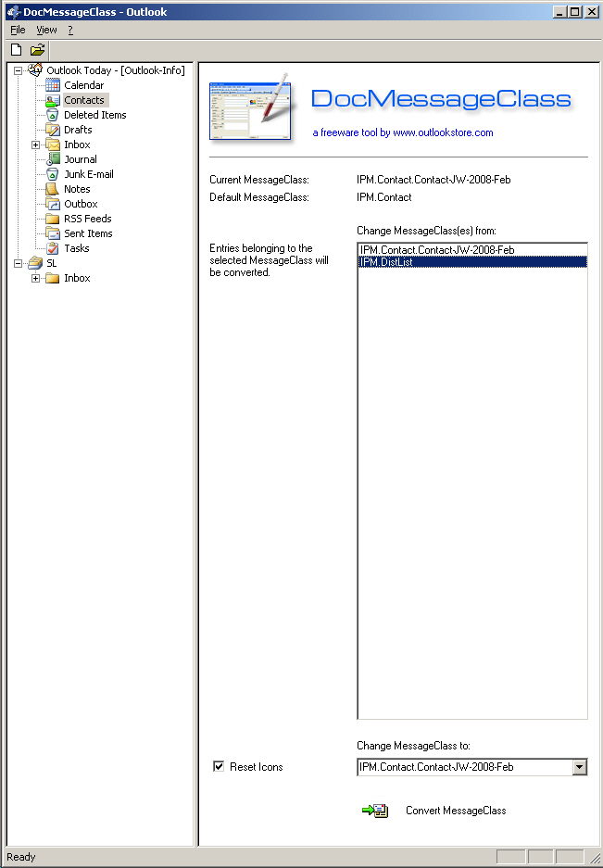Maximize the DocMessageClass window
The image size is (603, 868).
coord(575,12)
